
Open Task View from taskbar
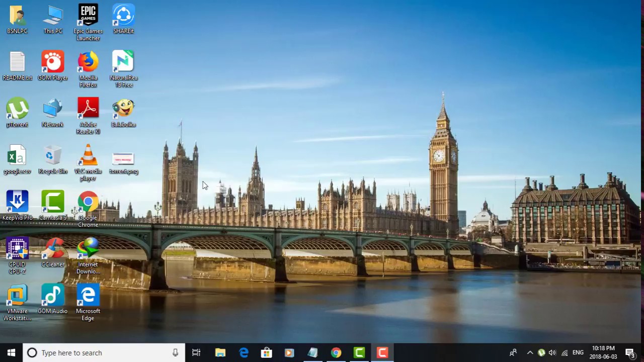[x=196, y=353]
